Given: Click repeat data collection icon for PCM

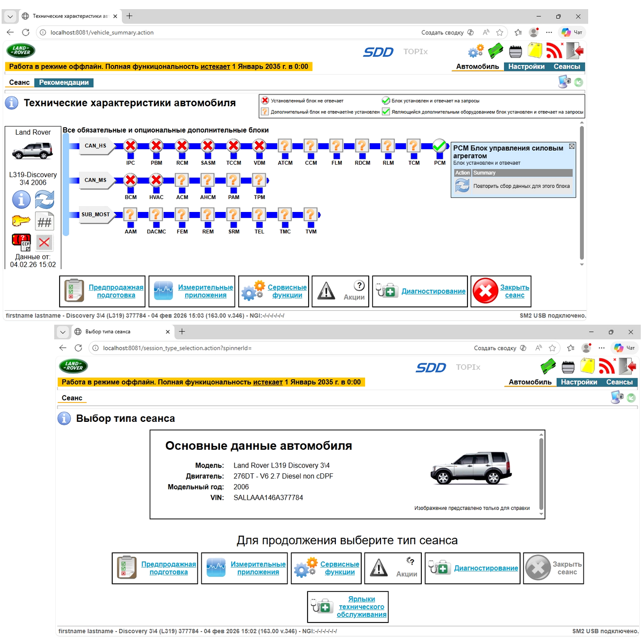Looking at the screenshot, I should point(462,186).
